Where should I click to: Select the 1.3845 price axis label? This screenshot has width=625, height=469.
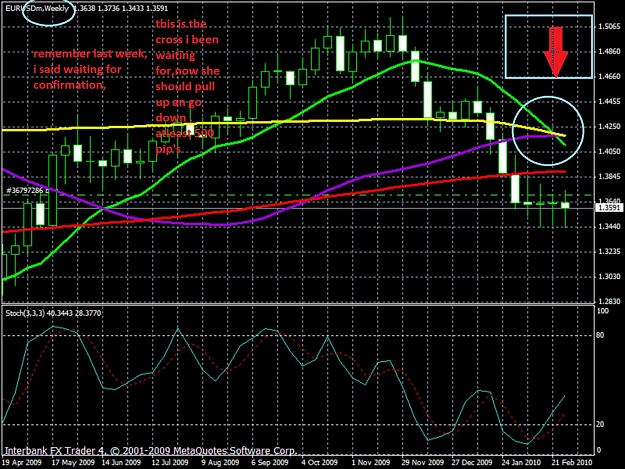[609, 177]
